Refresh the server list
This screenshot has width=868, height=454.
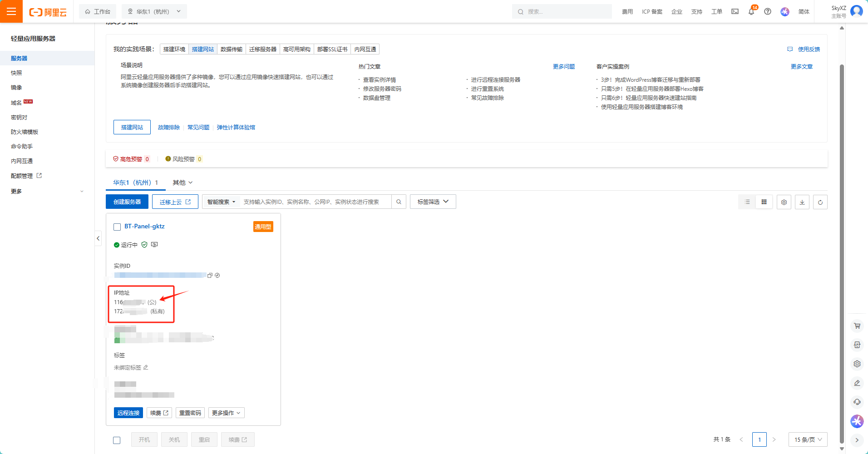[820, 202]
